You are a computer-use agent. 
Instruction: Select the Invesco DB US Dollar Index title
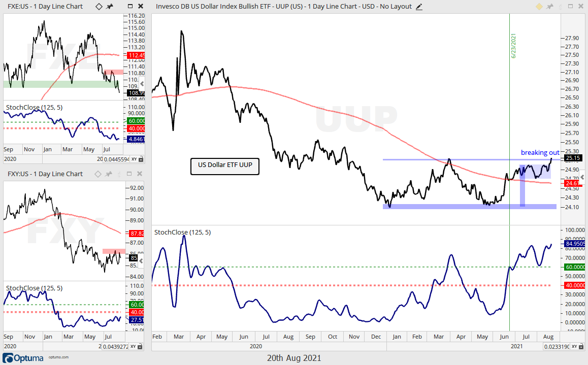click(x=284, y=7)
